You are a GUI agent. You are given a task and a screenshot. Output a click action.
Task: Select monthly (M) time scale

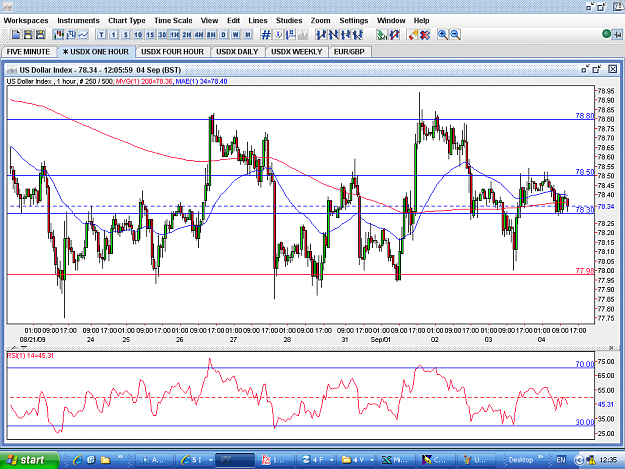[x=248, y=35]
